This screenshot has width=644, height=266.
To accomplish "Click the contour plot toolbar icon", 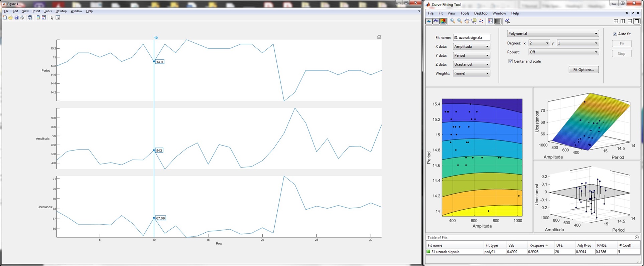I will (x=443, y=21).
